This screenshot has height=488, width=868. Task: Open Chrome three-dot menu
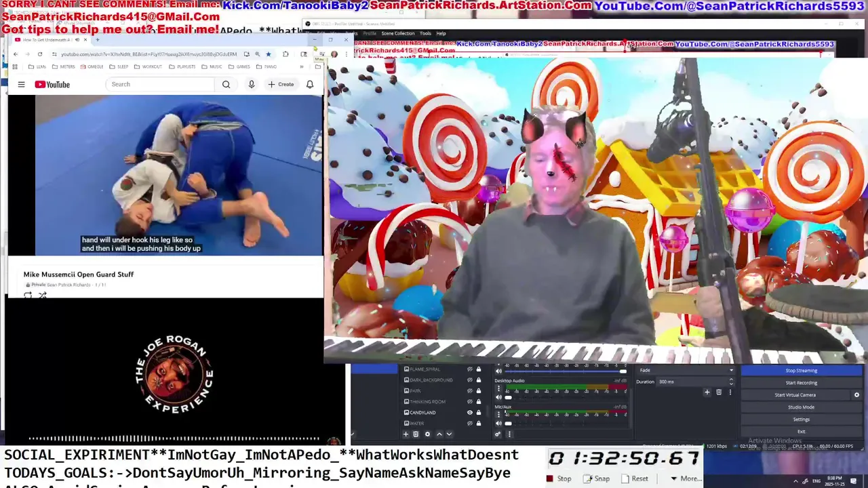coord(347,54)
